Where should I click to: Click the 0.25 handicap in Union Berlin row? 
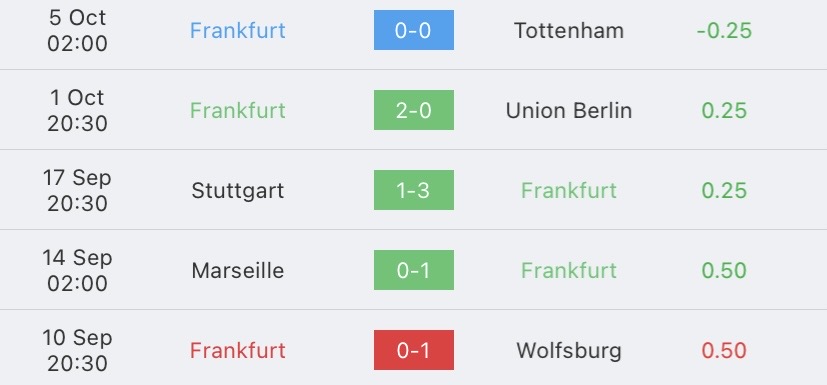724,110
